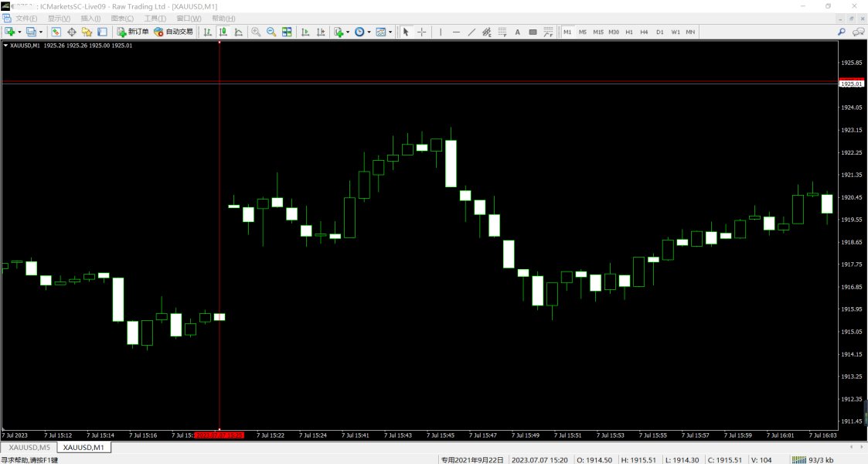
Task: Toggle the Terminal panel icon
Action: (102, 32)
